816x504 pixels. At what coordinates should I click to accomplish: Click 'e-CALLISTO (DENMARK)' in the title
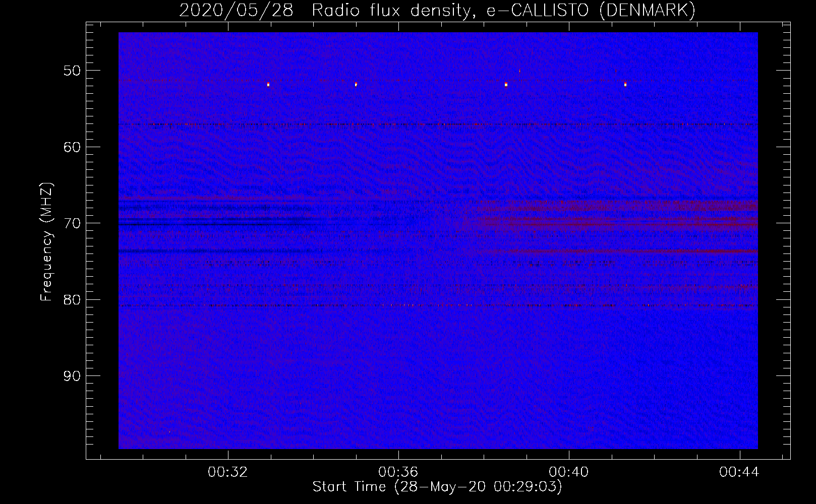[591, 11]
